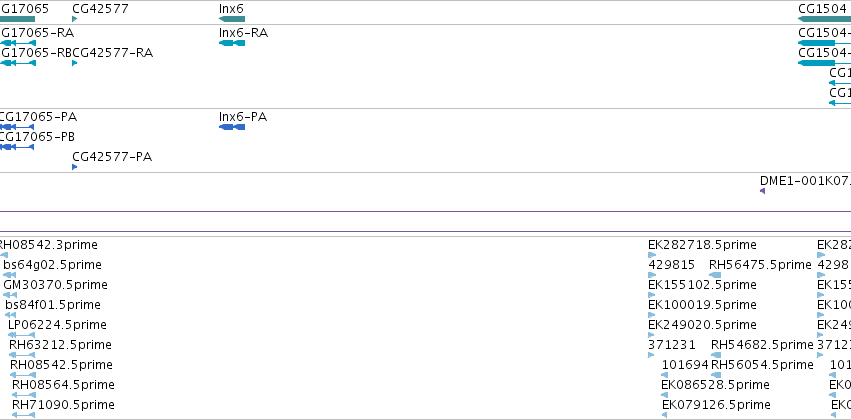Select the EK086528.5prime arrow glyph
Viewport: 851px width, 420px height.
(664, 395)
